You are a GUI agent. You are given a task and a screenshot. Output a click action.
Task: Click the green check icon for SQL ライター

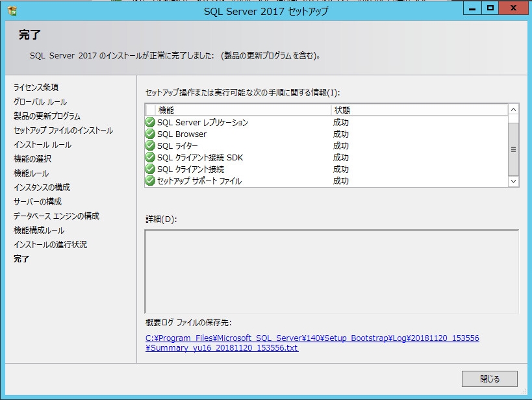[149, 146]
